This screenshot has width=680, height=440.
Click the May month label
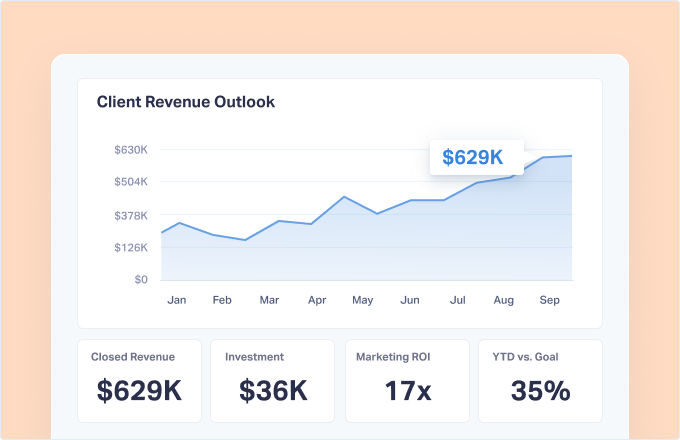363,300
